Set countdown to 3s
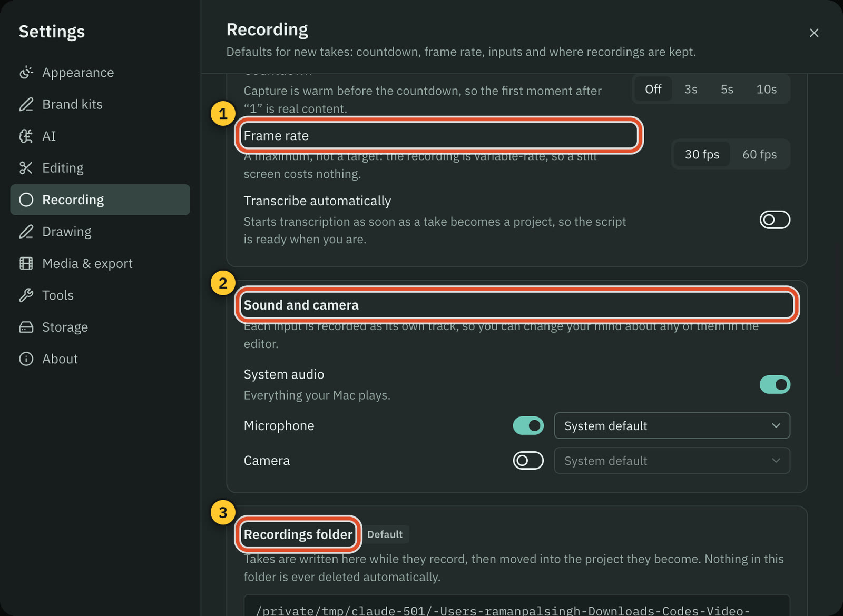 (x=691, y=89)
